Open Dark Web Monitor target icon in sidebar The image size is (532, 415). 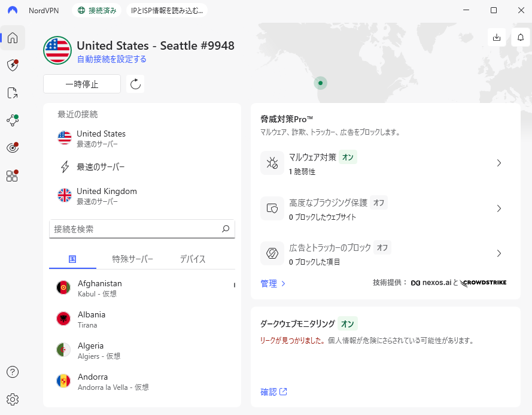[13, 147]
